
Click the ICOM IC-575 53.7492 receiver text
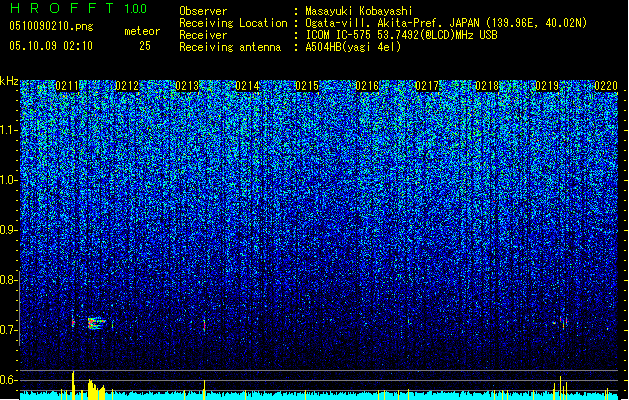[401, 35]
